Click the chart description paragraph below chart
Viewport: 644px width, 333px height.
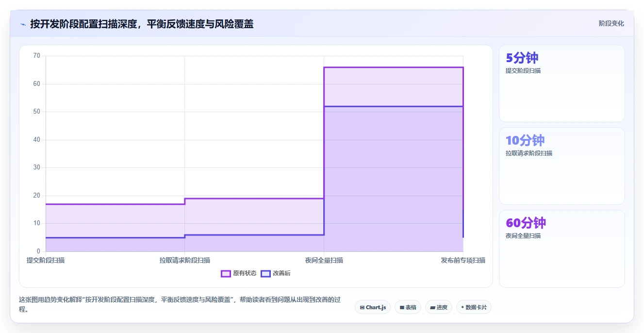point(179,304)
